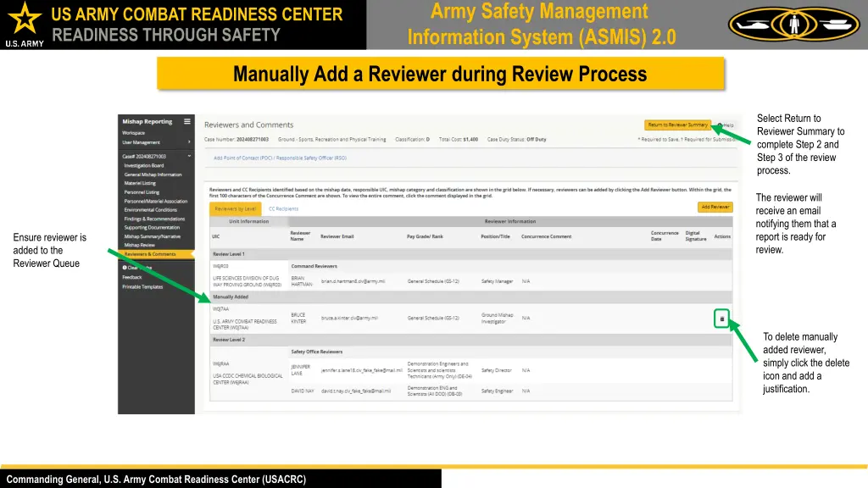Click the Add Reviewer button
Screen dimensions: 868x488
(x=715, y=207)
